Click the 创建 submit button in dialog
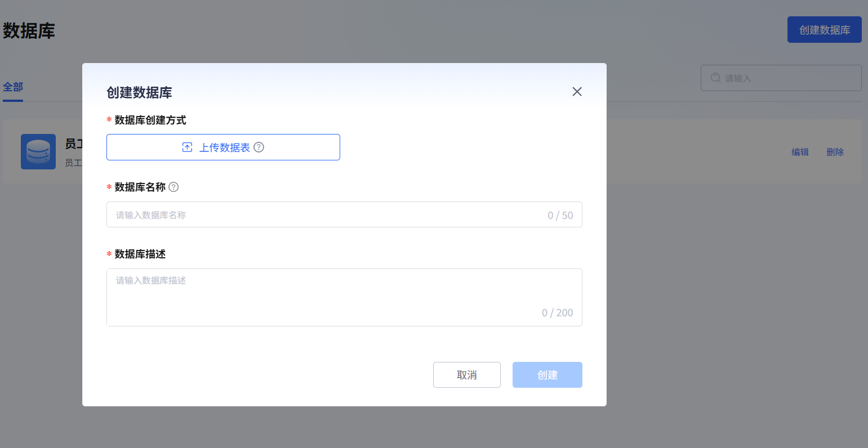 pyautogui.click(x=547, y=375)
